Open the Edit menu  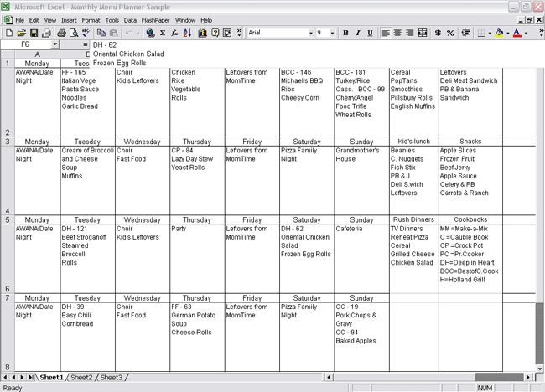34,20
